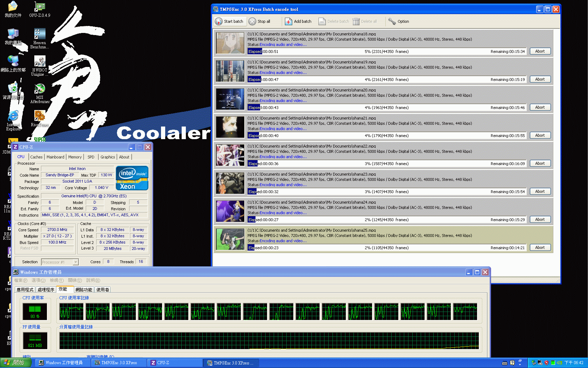Click the Add batch icon
The height and width of the screenshot is (368, 588).
[288, 21]
